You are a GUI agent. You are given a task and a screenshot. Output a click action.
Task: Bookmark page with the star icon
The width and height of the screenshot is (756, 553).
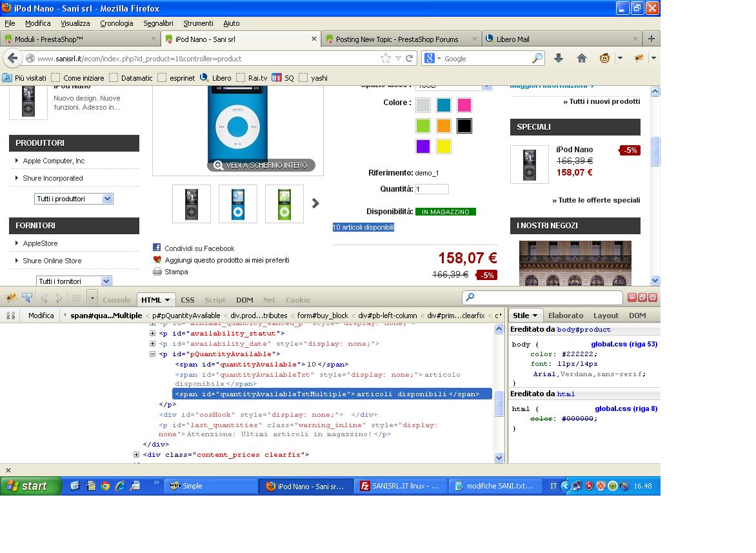pyautogui.click(x=385, y=58)
